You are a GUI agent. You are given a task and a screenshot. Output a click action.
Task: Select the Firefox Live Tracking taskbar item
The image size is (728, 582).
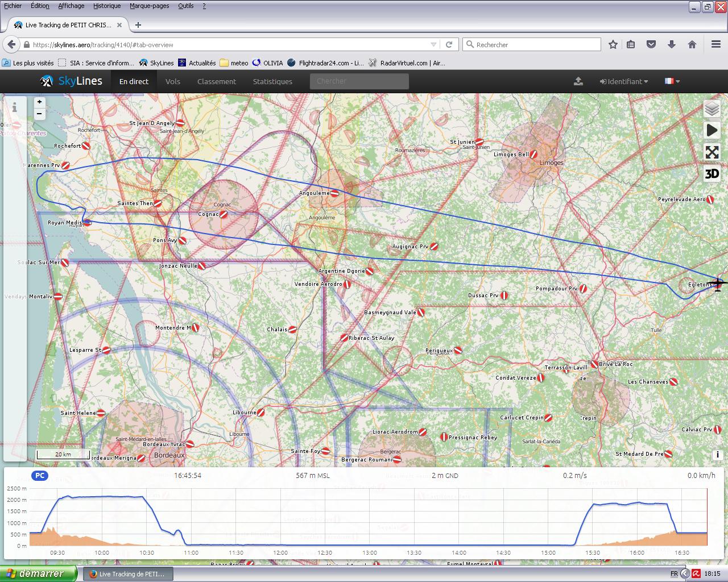tap(128, 574)
